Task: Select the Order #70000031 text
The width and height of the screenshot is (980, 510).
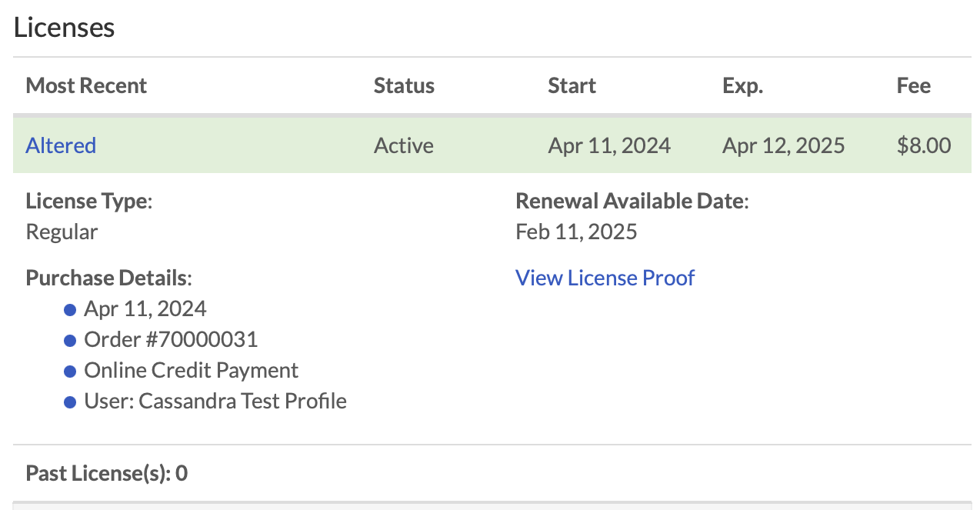Action: point(171,339)
